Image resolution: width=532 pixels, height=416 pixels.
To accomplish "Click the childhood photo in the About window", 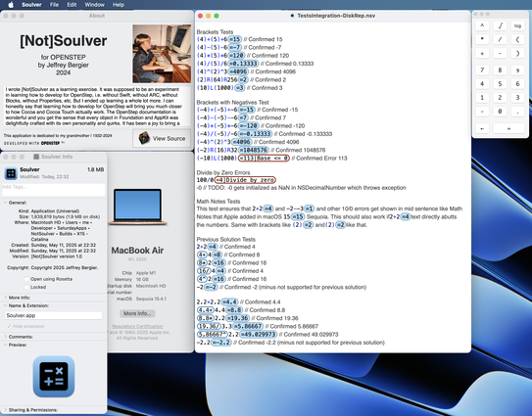I will coord(162,54).
